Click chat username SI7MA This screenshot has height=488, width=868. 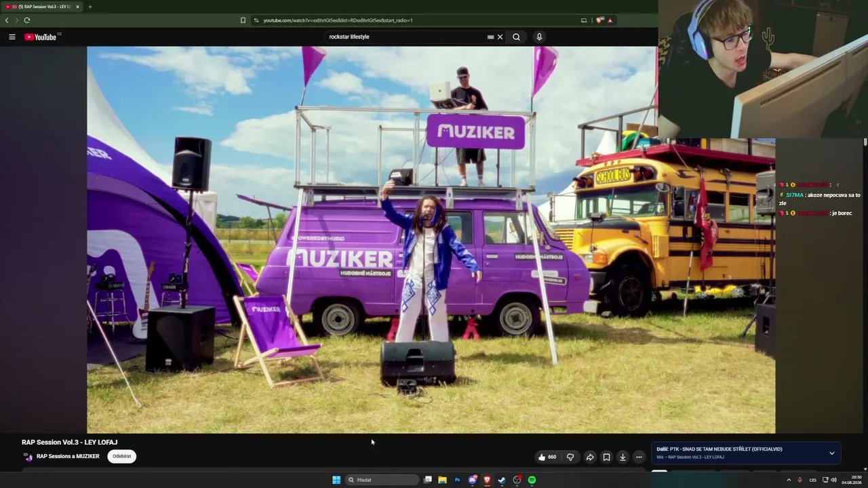point(795,195)
